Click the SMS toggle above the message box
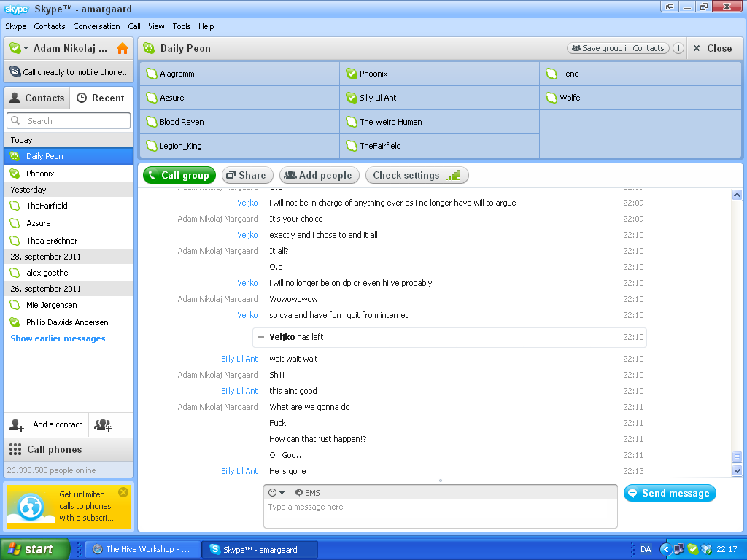 point(308,493)
